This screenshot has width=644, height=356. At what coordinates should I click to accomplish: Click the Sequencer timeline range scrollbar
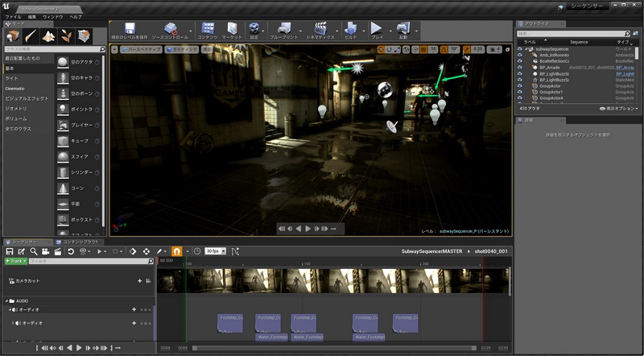[x=334, y=348]
